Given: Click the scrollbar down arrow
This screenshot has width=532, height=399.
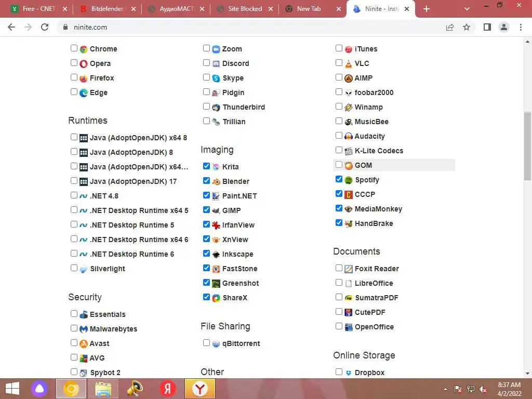Looking at the screenshot, I should point(527,374).
